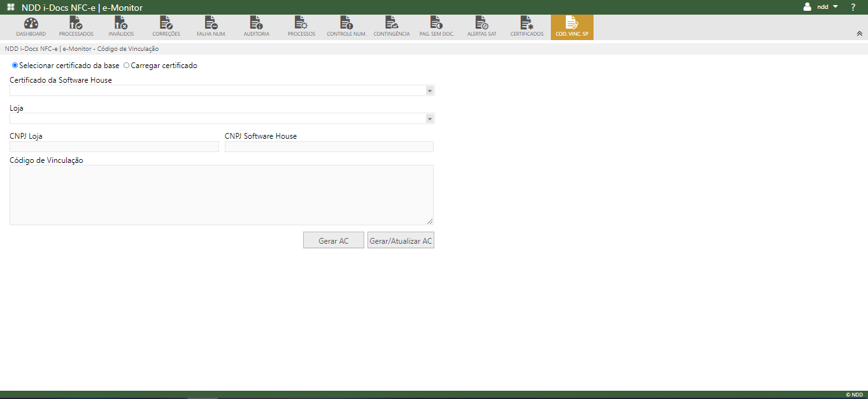The height and width of the screenshot is (399, 868).
Task: Open Controle Num. section
Action: click(x=346, y=27)
